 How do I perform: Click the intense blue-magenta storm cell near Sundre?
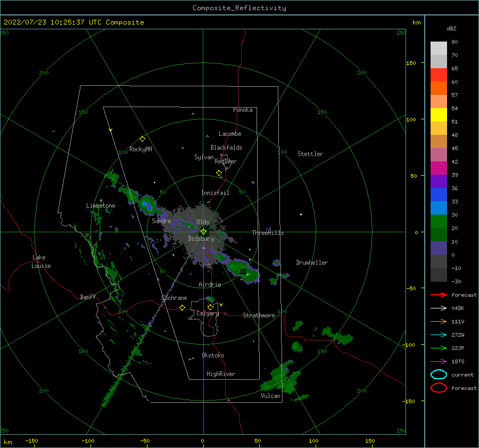click(148, 206)
